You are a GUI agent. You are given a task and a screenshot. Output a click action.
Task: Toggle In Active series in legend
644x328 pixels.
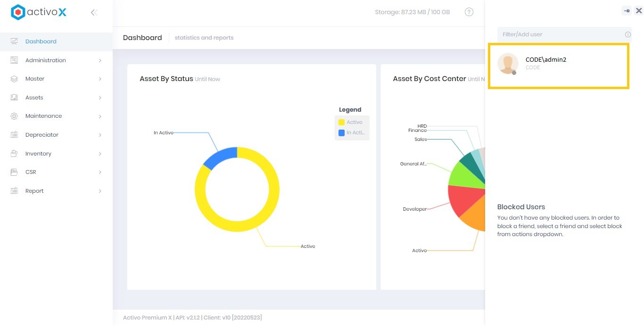pyautogui.click(x=351, y=133)
